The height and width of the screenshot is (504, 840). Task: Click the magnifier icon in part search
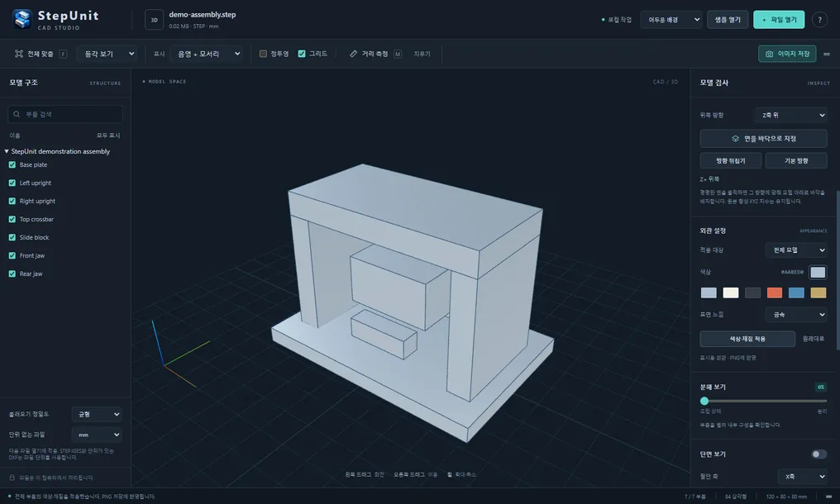[x=17, y=114]
